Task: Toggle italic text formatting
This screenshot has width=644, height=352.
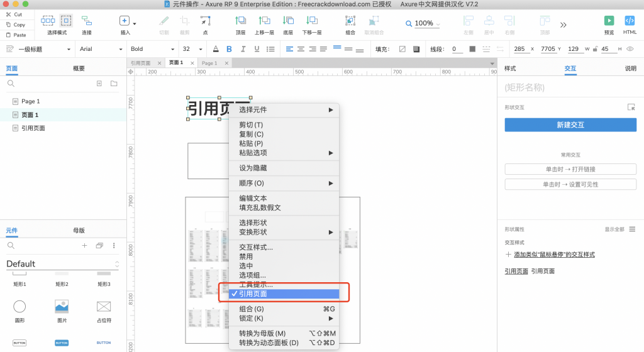Action: [243, 49]
